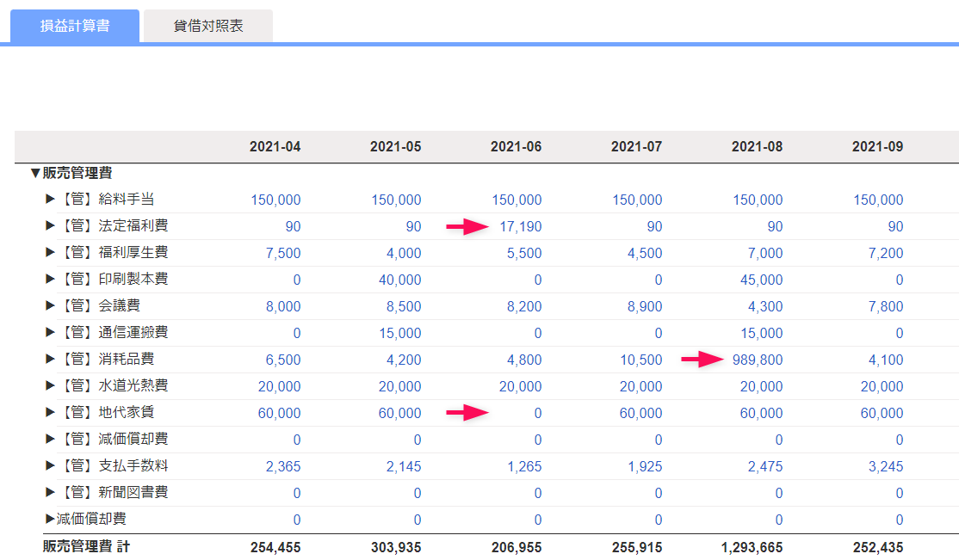Click the 2021-07 column header
The height and width of the screenshot is (560, 959).
637,147
